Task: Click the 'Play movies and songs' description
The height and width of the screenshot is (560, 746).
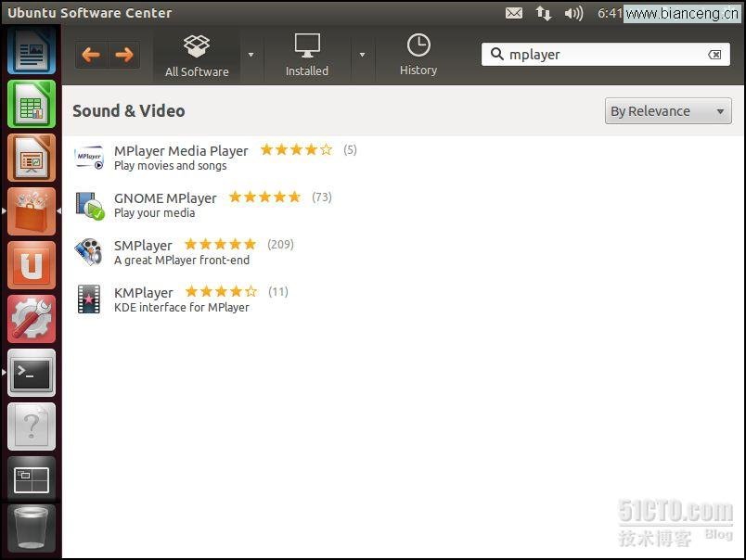Action: pyautogui.click(x=171, y=165)
